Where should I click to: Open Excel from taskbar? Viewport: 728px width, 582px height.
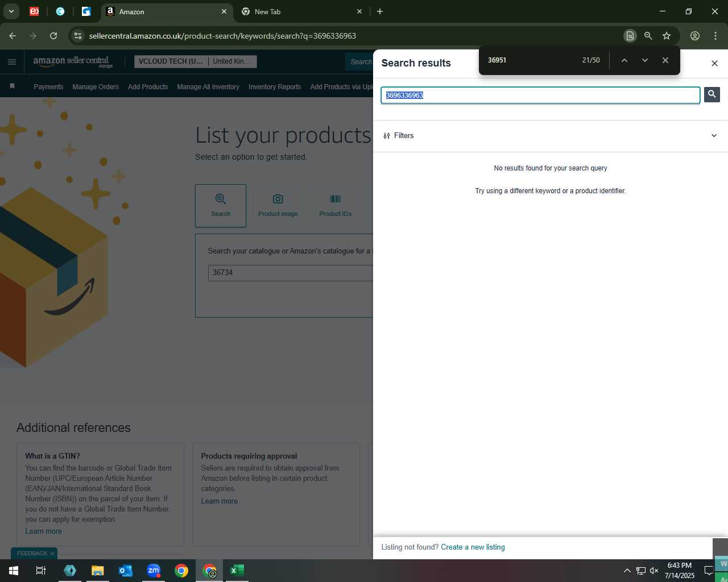[x=237, y=571]
